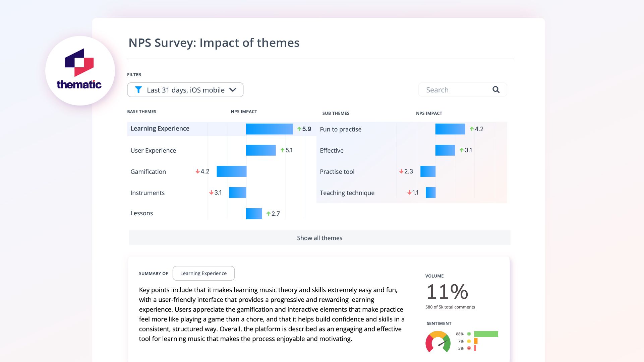Select the yellow neutral face sentiment icon
This screenshot has height=362, width=644.
(x=469, y=341)
